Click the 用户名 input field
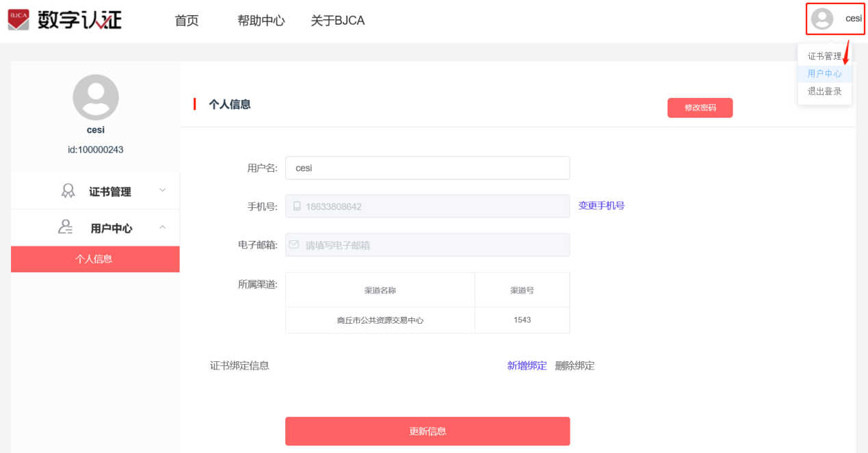 tap(428, 168)
